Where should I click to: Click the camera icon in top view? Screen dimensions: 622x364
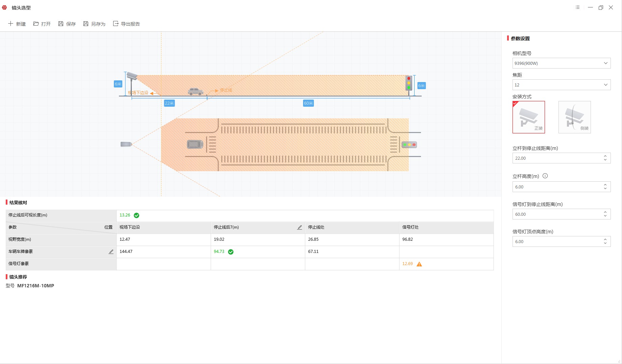[x=126, y=144]
